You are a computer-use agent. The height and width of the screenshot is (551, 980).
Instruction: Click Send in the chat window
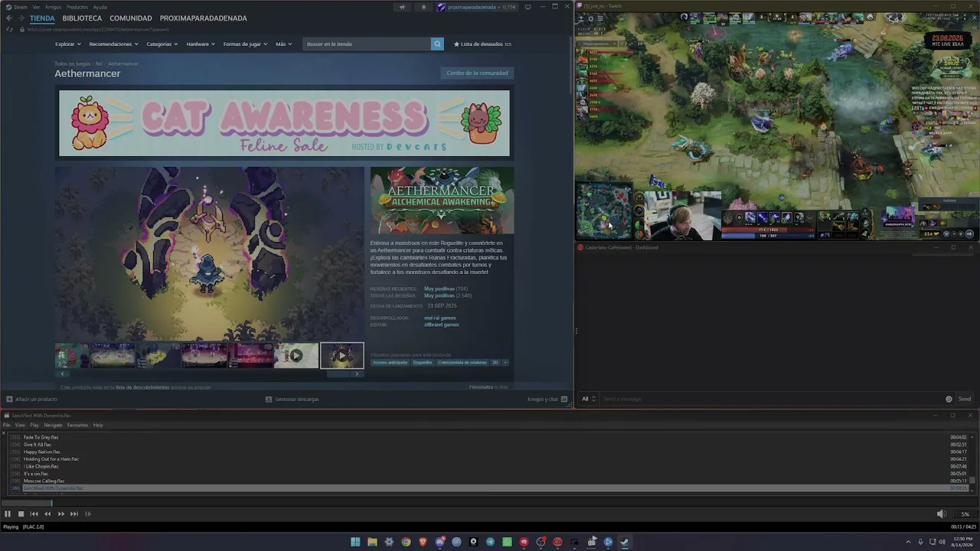pyautogui.click(x=965, y=399)
